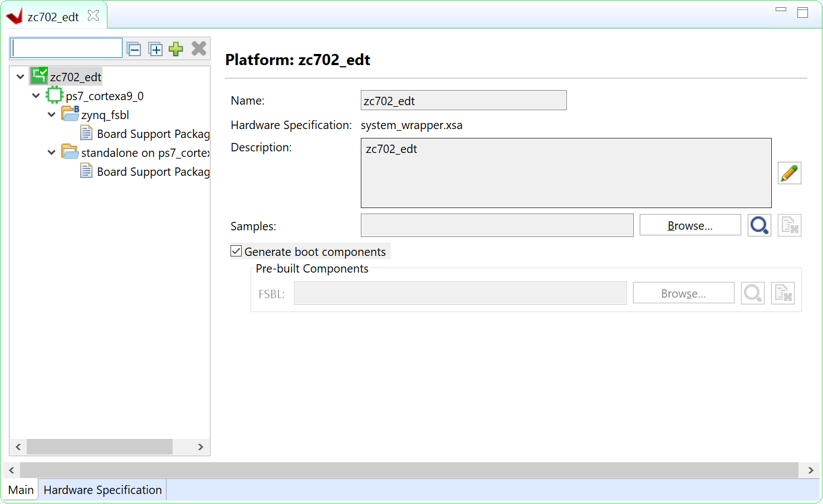The height and width of the screenshot is (504, 823).
Task: Click the tree filter text field
Action: click(x=66, y=48)
